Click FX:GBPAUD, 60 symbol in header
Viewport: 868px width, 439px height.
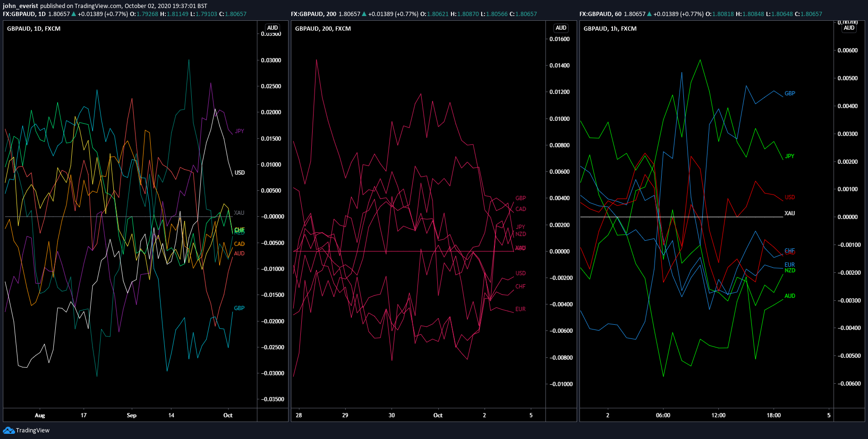click(x=600, y=14)
